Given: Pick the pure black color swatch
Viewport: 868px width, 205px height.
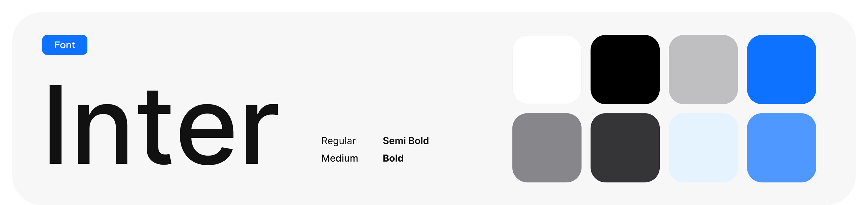Looking at the screenshot, I should click(625, 69).
